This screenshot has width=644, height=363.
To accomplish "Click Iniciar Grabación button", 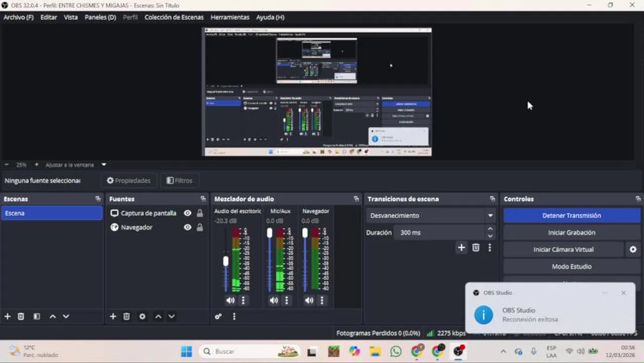I will tap(572, 232).
